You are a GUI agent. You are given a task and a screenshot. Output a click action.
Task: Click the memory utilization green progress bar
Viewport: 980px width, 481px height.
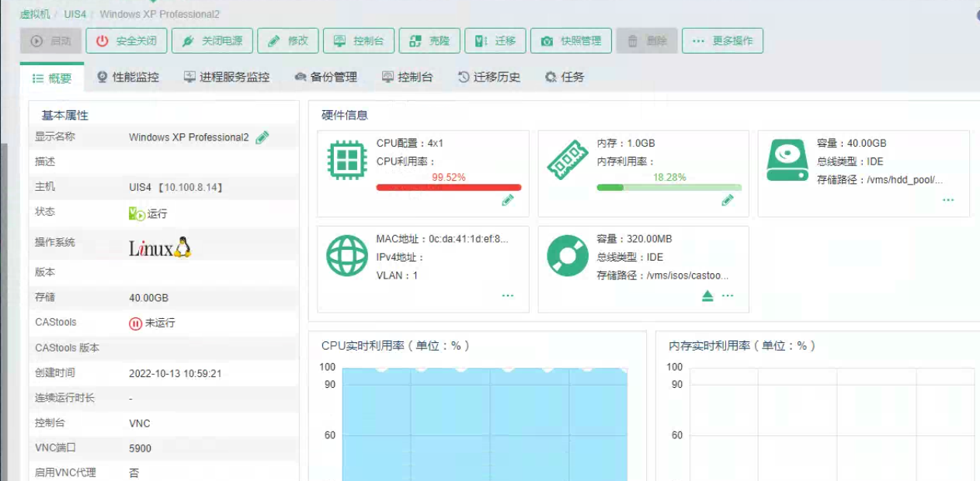[x=669, y=187]
